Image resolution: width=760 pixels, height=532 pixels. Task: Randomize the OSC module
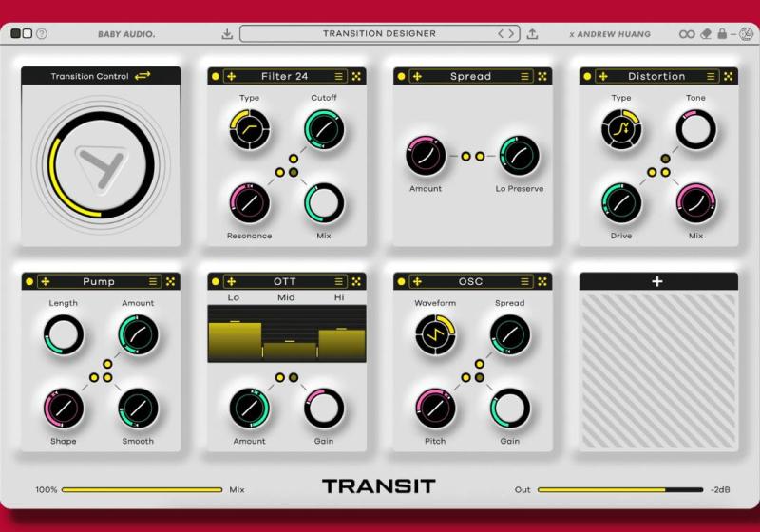pyautogui.click(x=542, y=281)
